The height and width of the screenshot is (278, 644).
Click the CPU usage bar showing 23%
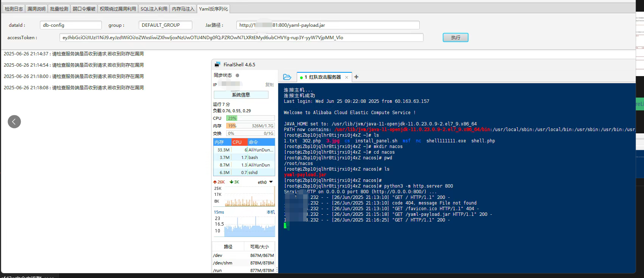[250, 118]
